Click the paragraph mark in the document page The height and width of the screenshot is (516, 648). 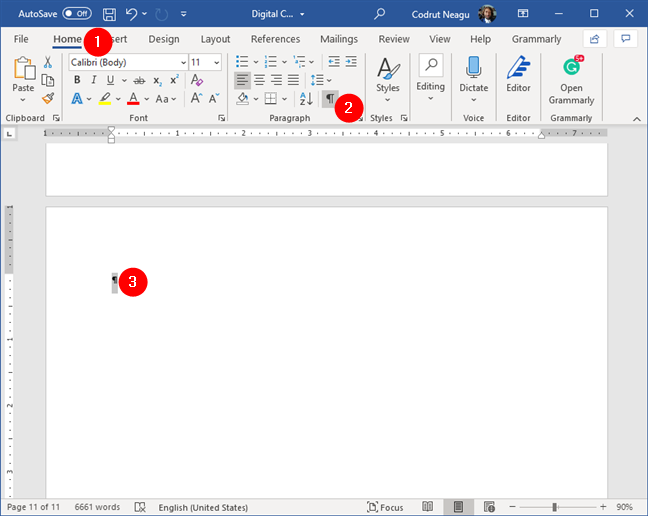114,281
